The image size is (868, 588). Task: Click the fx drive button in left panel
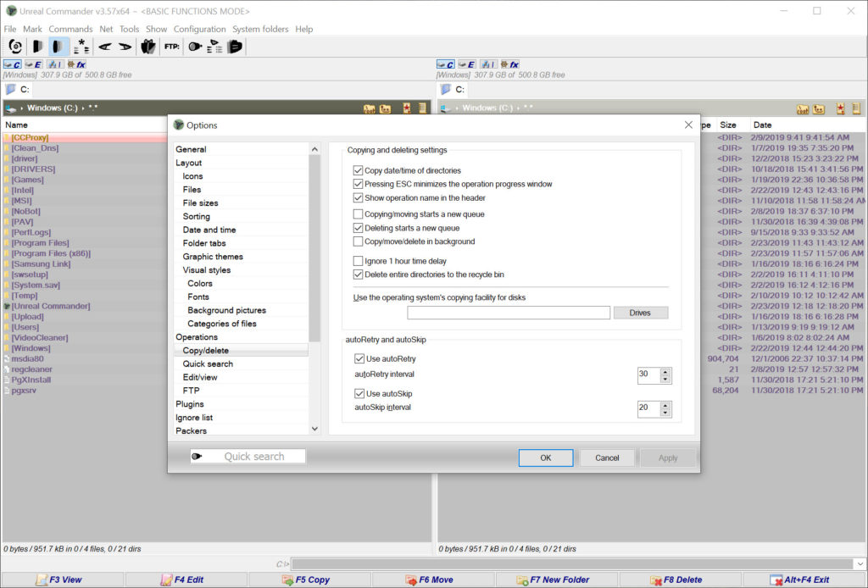[x=76, y=64]
